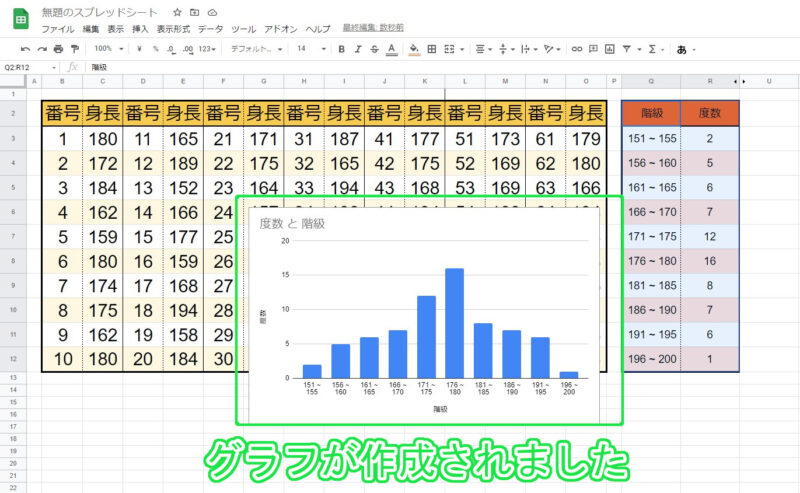This screenshot has height=493, width=800.
Task: Expand the merge cells dropdown arrow
Action: 462,50
